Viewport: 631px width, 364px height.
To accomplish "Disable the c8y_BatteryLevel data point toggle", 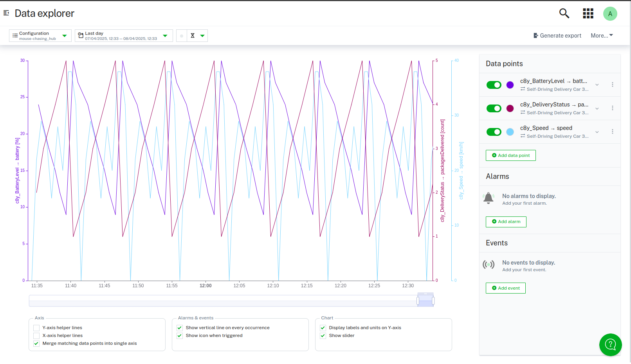I will pos(494,85).
